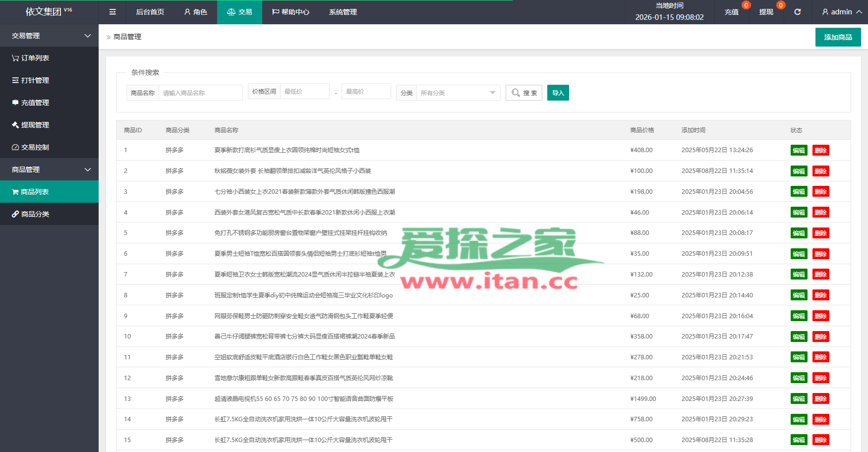Viewport: 868px width, 452px height.
Task: Open 系统管理 in the top menu
Action: click(343, 12)
